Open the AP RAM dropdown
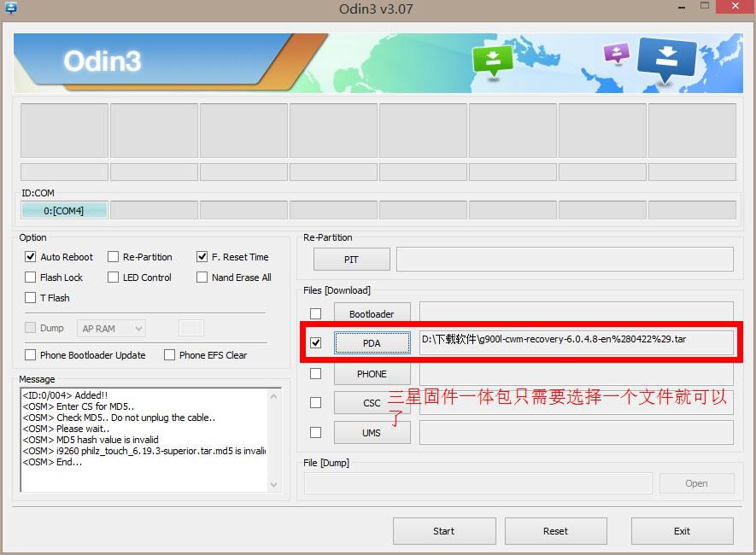 point(111,328)
